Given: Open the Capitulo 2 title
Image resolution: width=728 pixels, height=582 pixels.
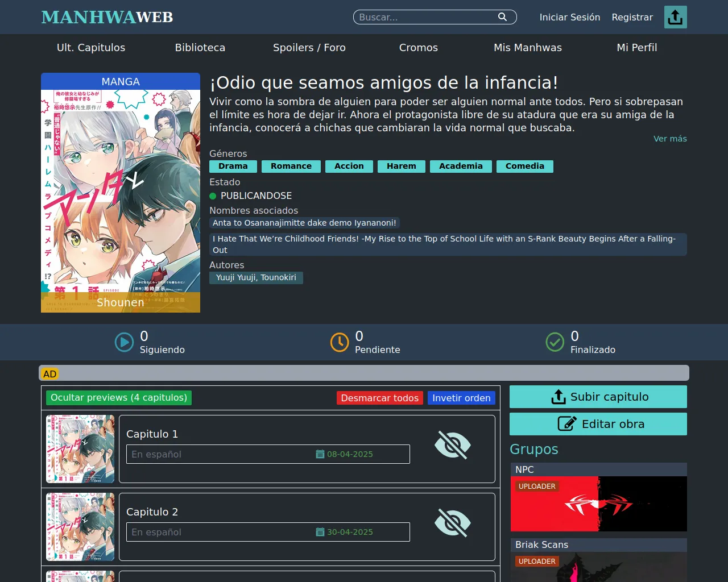Looking at the screenshot, I should pos(152,512).
